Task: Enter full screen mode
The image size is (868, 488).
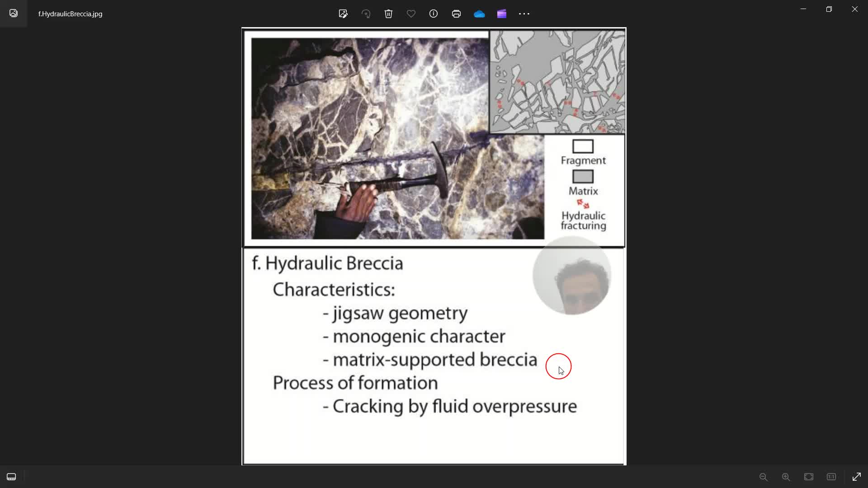Action: pyautogui.click(x=857, y=477)
